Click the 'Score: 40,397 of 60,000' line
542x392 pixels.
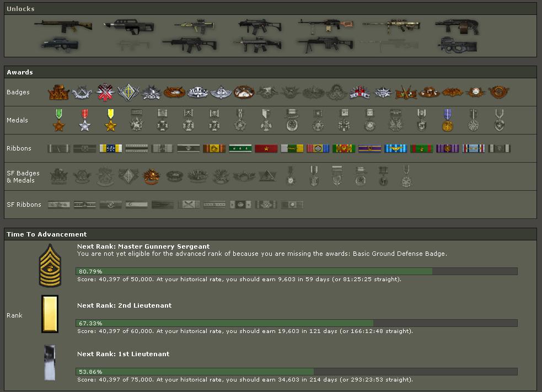[x=245, y=331]
